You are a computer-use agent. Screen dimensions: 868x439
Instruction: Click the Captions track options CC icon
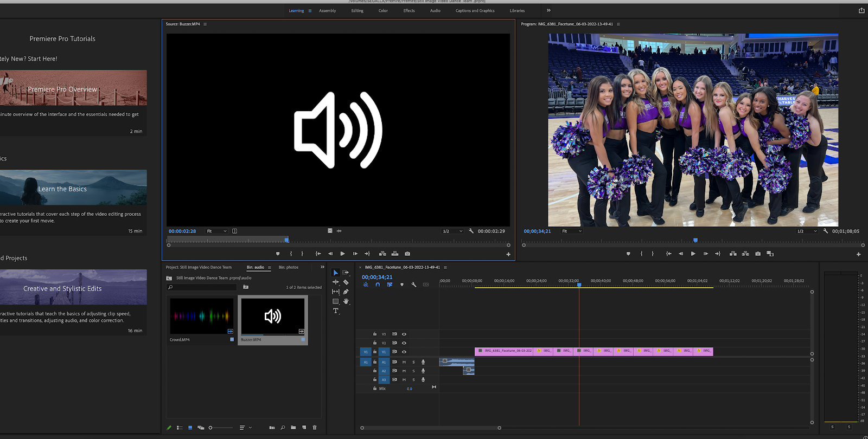426,285
